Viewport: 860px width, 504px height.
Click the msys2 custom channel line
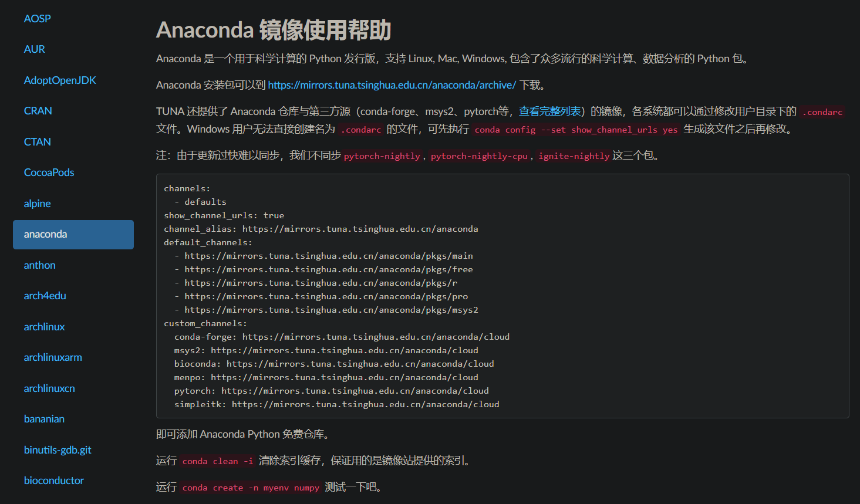326,350
